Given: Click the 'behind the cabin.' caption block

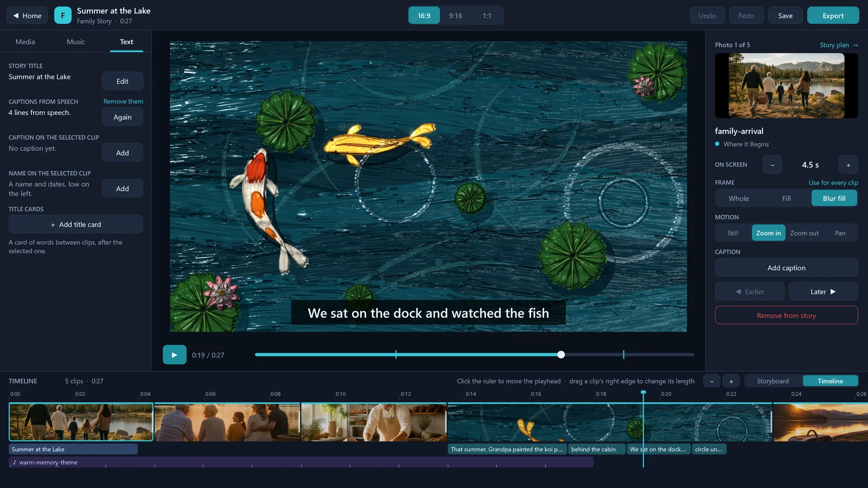Looking at the screenshot, I should [x=597, y=449].
